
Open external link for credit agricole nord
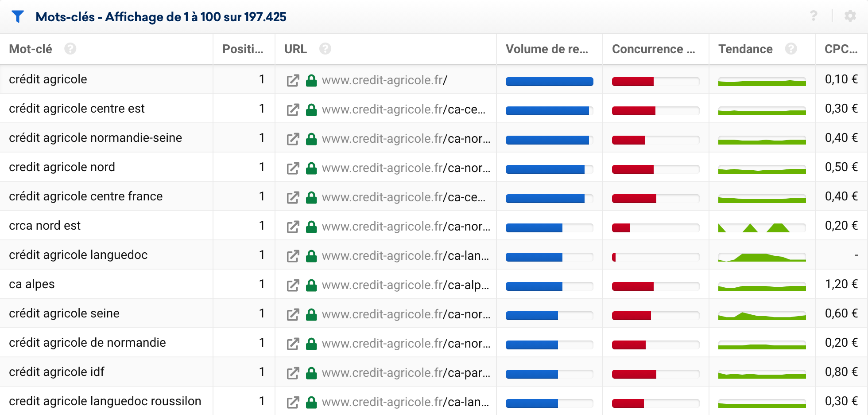click(x=293, y=168)
